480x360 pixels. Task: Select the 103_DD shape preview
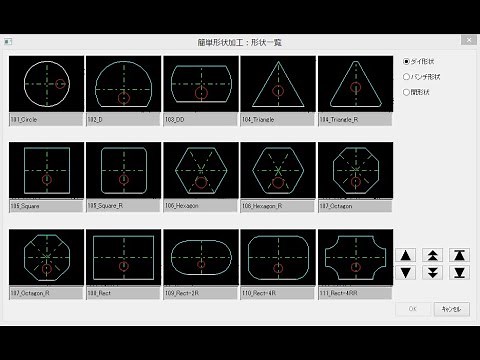[201, 84]
